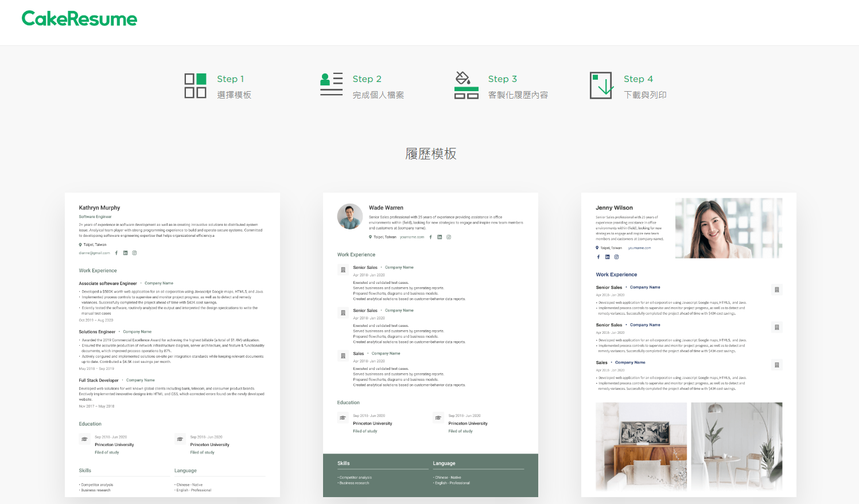This screenshot has height=504, width=859.
Task: Click LinkedIn icon in Kathryn Murphy template
Action: click(126, 253)
